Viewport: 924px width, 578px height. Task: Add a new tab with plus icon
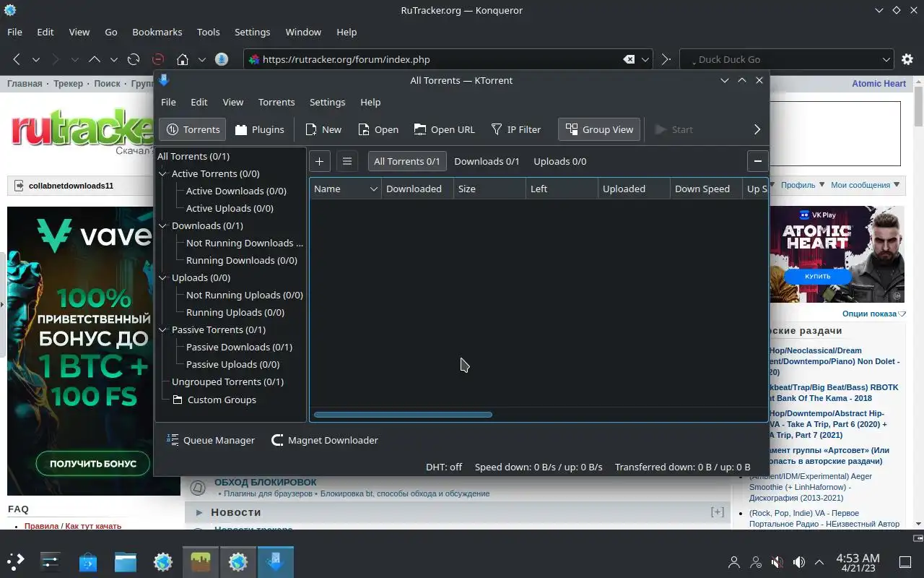(319, 161)
